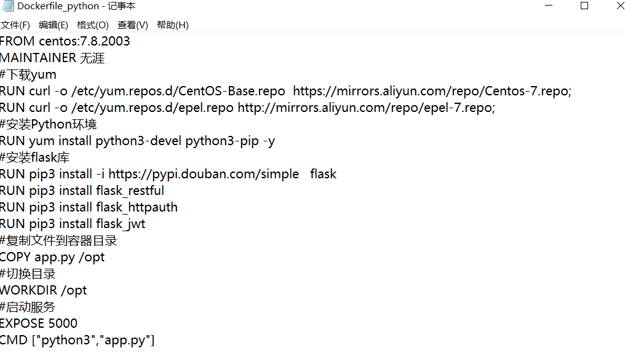Image resolution: width=625 pixels, height=364 pixels.
Task: Set cursor on COPY app.py /opt line
Action: [52, 257]
